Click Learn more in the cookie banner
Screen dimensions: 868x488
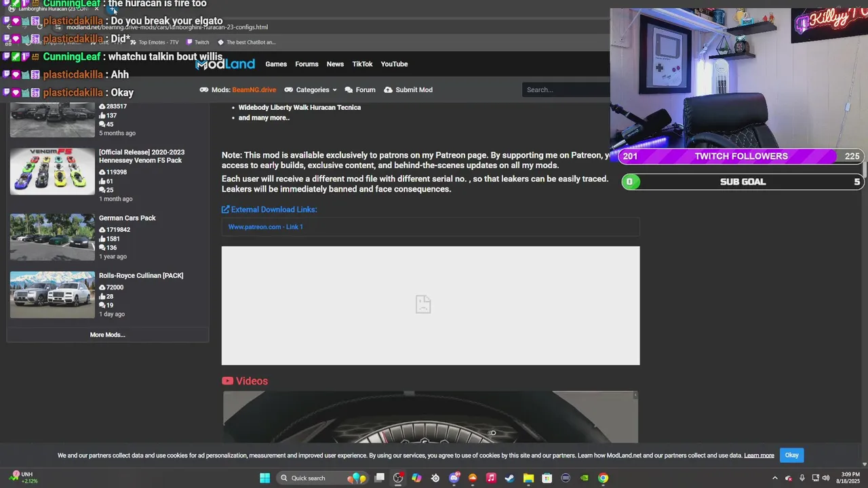tap(759, 455)
